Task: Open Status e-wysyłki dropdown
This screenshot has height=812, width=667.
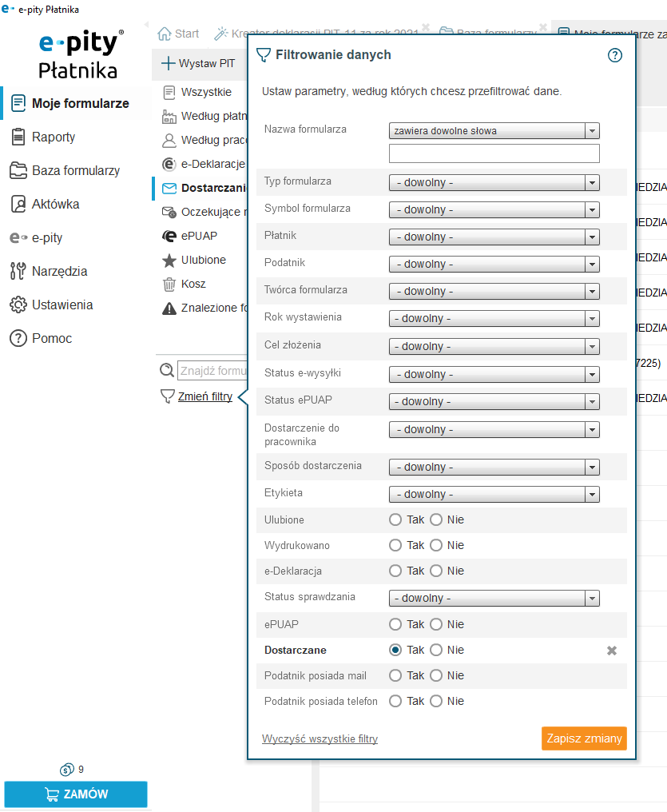Action: tap(494, 374)
